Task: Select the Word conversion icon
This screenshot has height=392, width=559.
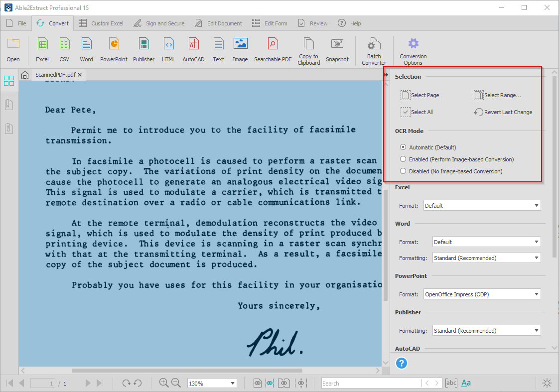Action: (x=86, y=48)
